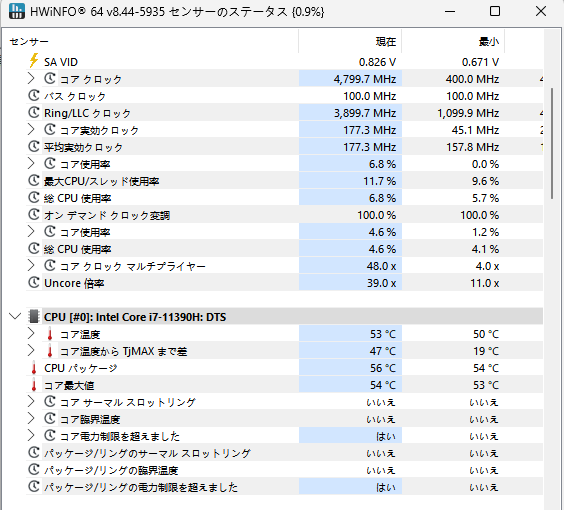564x510 pixels.
Task: Click thermometer icon of コア温度から TjMAX まで差
Action: pyautogui.click(x=50, y=351)
